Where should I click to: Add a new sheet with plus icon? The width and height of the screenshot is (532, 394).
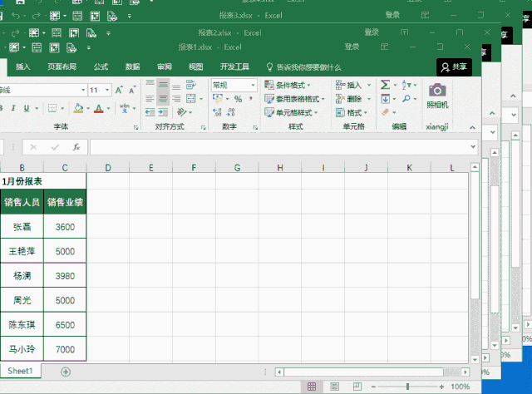[x=66, y=371]
